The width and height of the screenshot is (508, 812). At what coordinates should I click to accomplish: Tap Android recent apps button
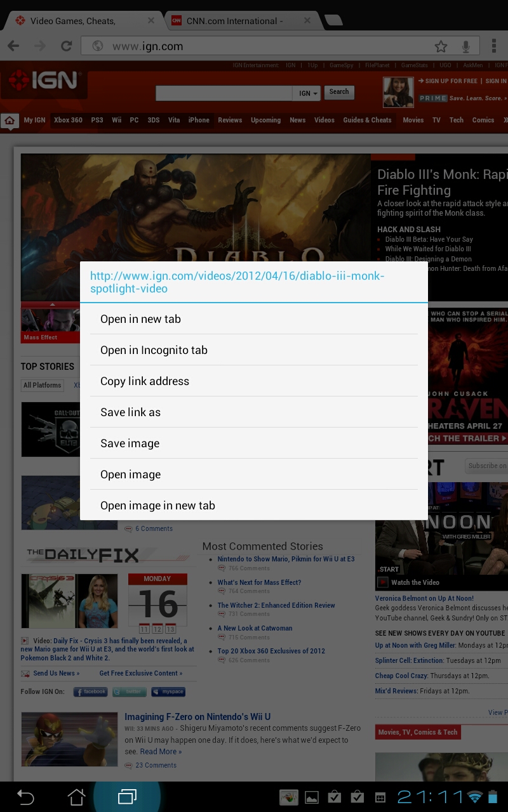click(127, 797)
